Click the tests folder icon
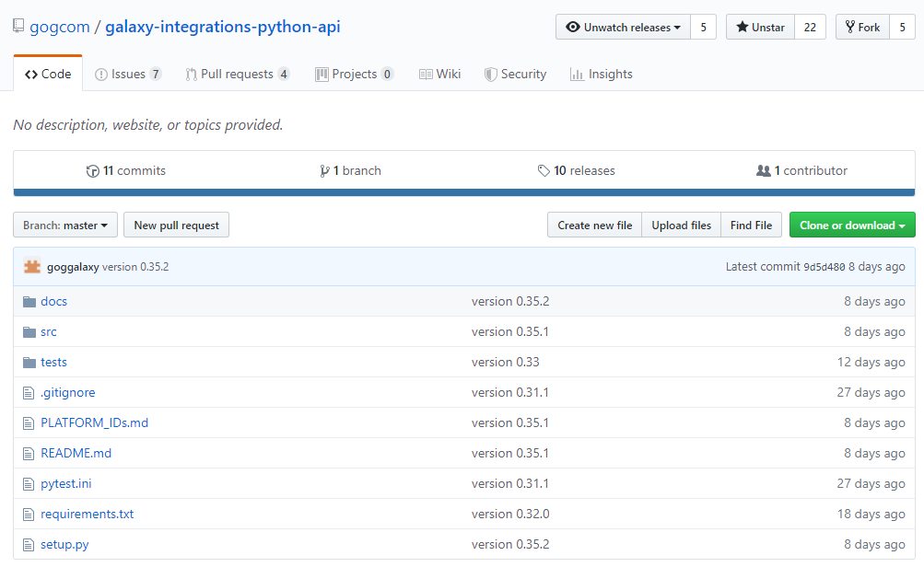Image resolution: width=924 pixels, height=567 pixels. (x=29, y=363)
